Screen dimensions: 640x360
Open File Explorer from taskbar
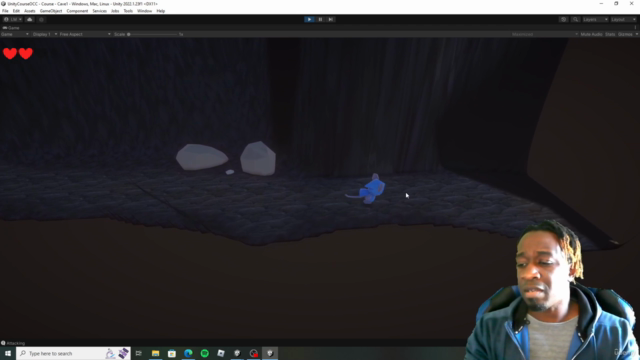156,353
